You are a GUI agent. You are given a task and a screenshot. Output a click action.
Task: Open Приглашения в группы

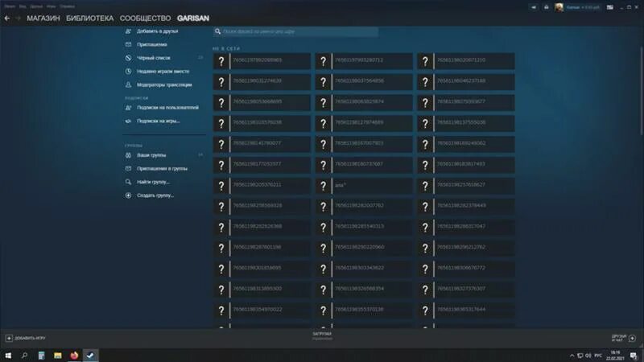pyautogui.click(x=162, y=169)
